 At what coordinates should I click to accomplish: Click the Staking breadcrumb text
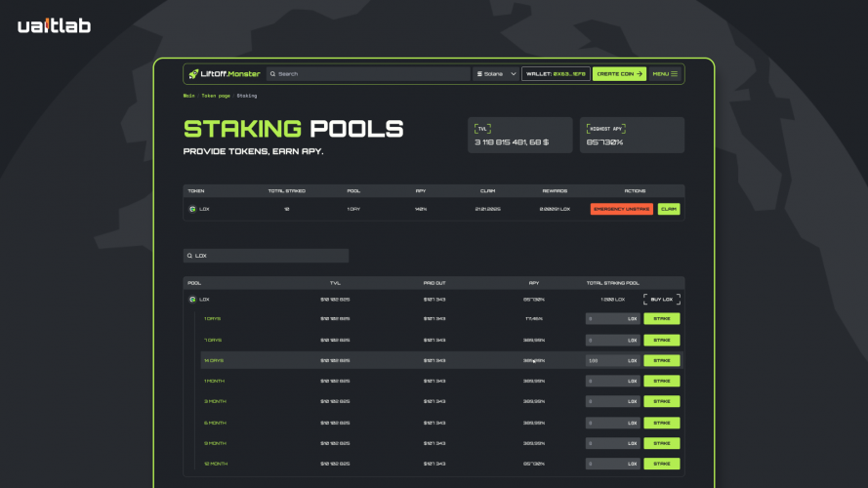[x=246, y=96]
